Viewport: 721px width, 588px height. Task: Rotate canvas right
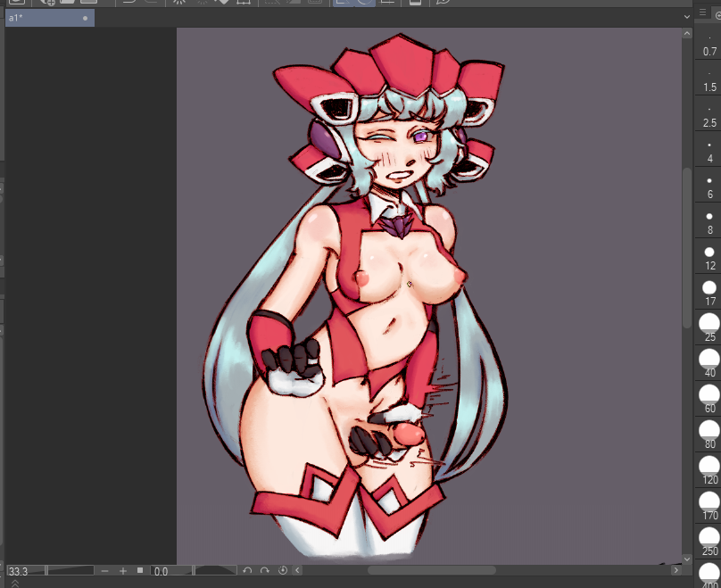(x=265, y=570)
